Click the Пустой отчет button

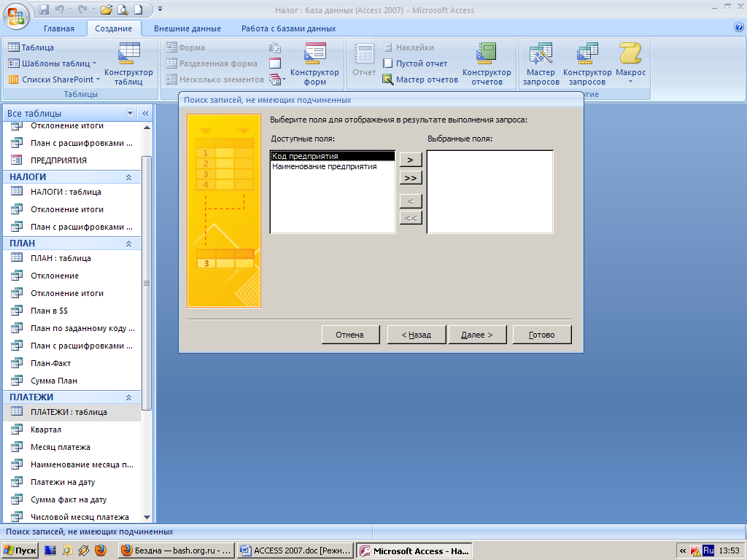tap(415, 63)
